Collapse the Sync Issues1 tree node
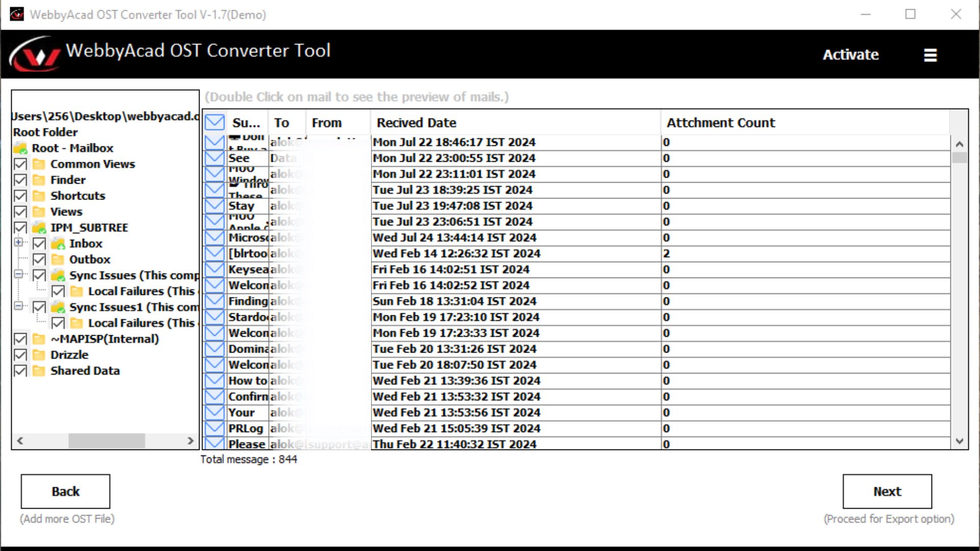980x551 pixels. [x=19, y=306]
